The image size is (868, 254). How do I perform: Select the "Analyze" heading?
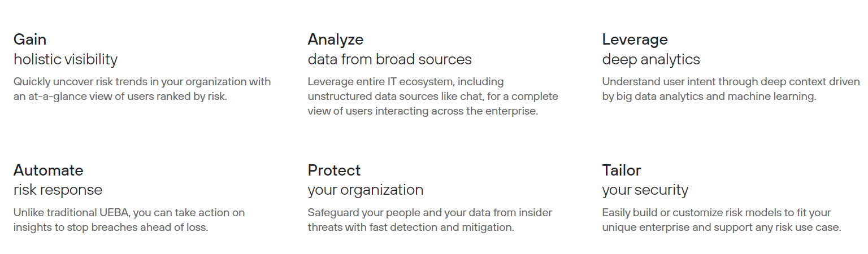pos(336,40)
